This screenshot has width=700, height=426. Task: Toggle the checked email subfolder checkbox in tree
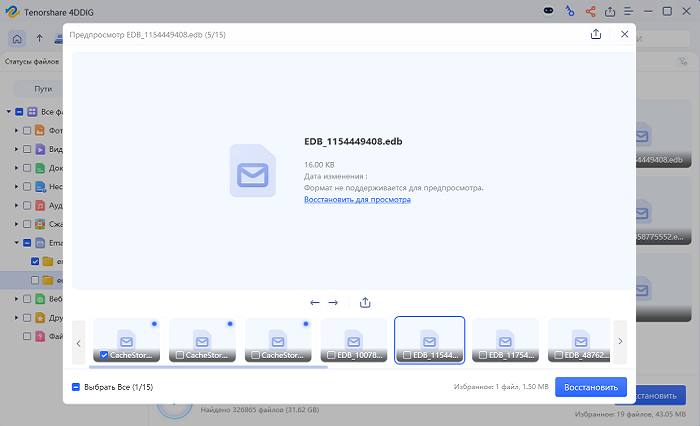[35, 261]
